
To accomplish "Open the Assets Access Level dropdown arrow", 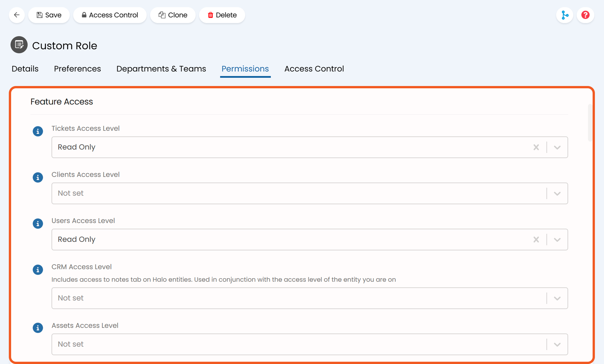I will [557, 344].
